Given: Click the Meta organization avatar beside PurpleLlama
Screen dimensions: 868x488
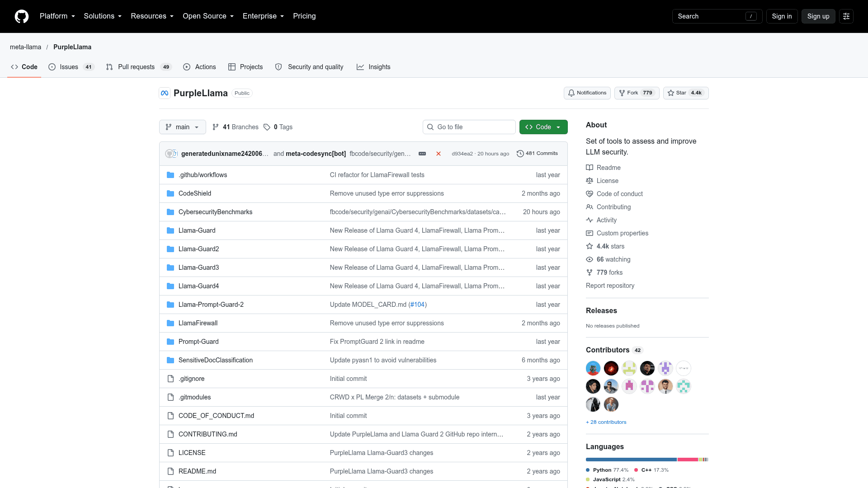Looking at the screenshot, I should coord(165,93).
